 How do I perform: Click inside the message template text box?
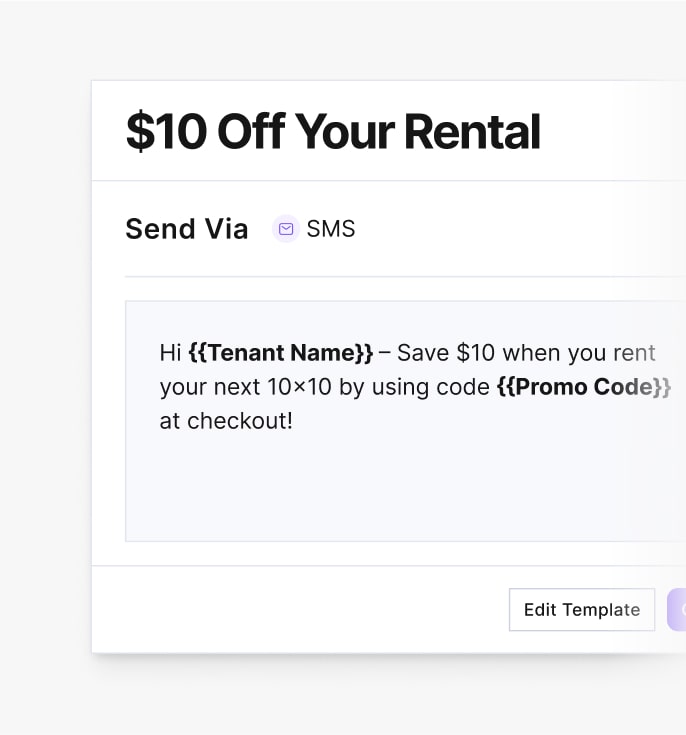[x=406, y=421]
